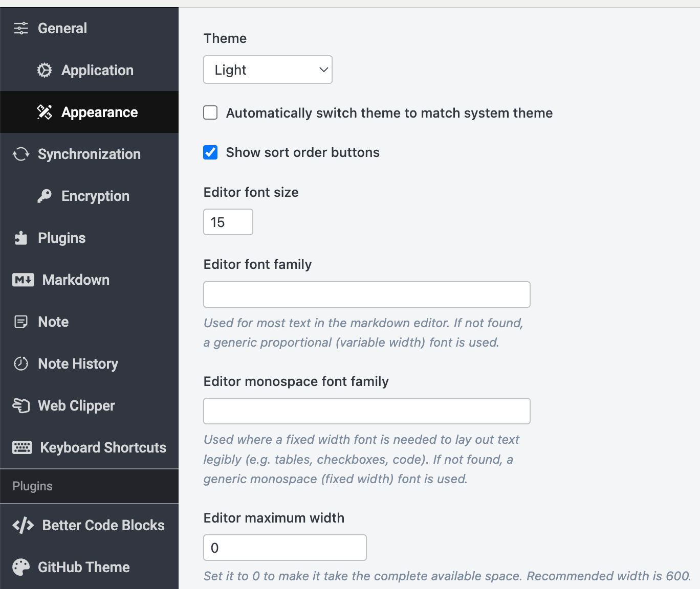Screen dimensions: 700x589
Task: Focus the Editor font family field
Action: pos(366,294)
